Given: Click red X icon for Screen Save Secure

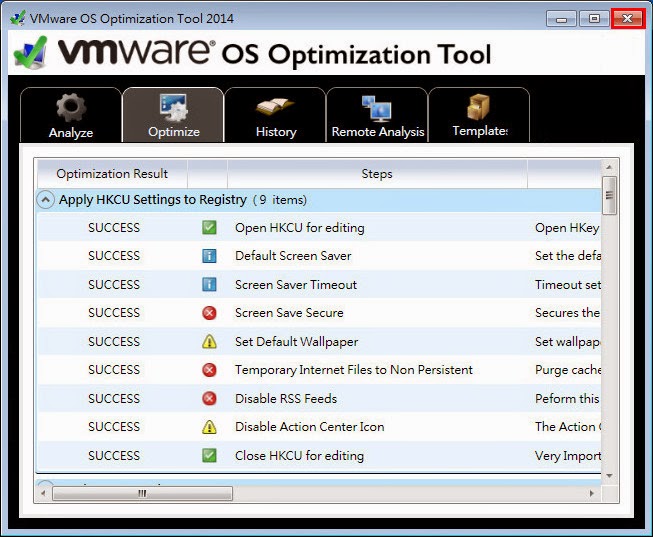Looking at the screenshot, I should (x=209, y=312).
